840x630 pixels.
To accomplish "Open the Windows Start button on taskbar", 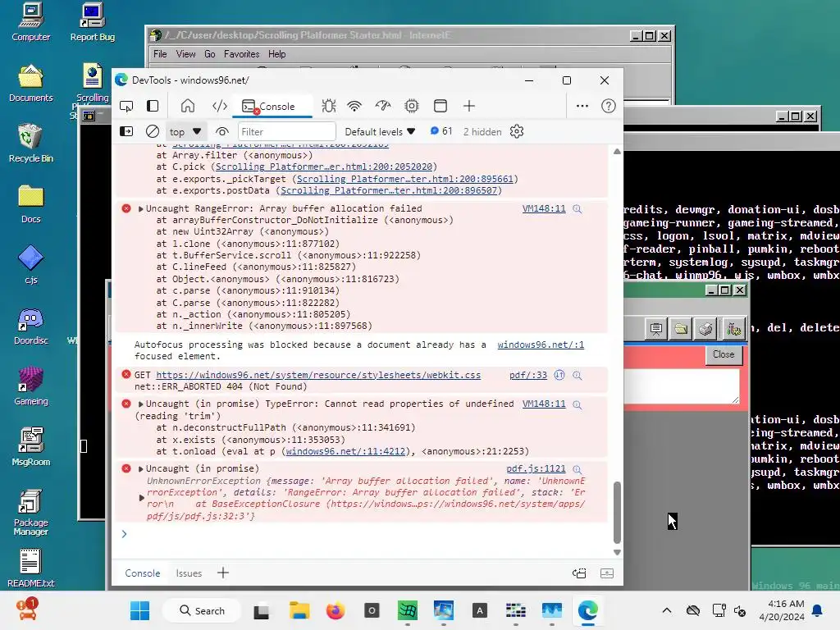I will point(139,610).
